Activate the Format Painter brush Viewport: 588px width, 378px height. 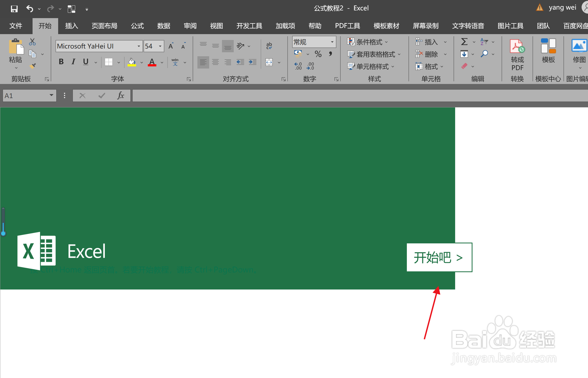[x=32, y=66]
